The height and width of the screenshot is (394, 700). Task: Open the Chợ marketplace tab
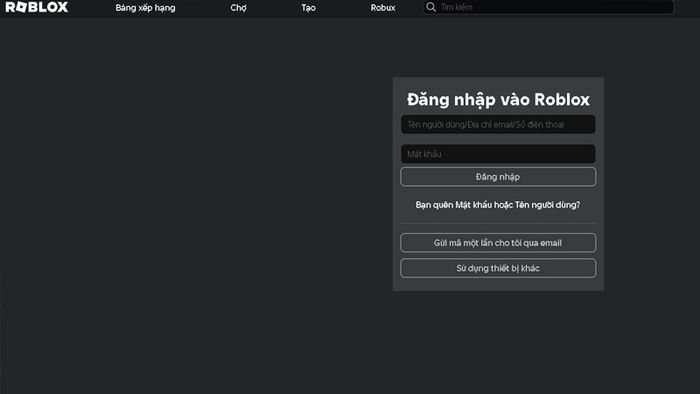(238, 8)
